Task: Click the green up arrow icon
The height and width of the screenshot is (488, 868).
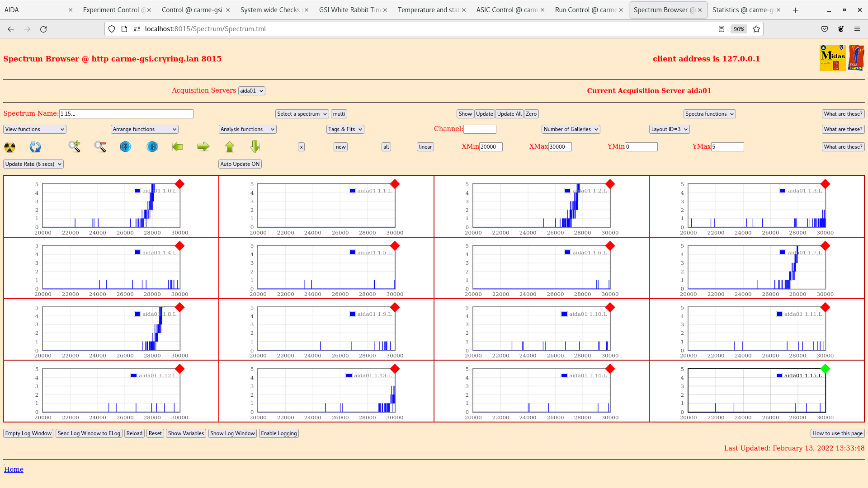Action: (230, 146)
